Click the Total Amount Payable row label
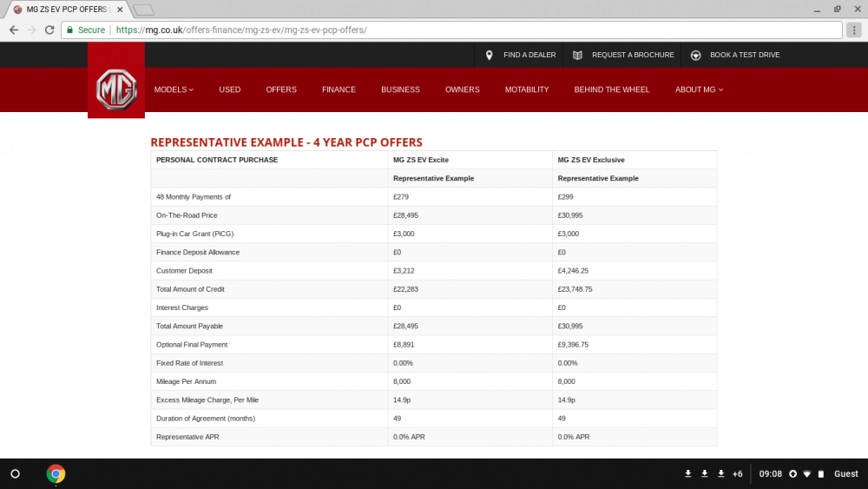 coord(189,327)
